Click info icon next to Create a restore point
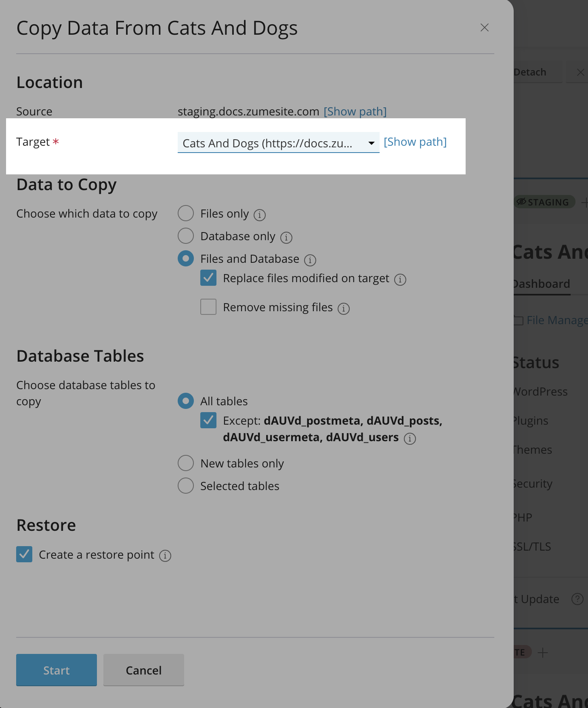588x708 pixels. point(165,556)
